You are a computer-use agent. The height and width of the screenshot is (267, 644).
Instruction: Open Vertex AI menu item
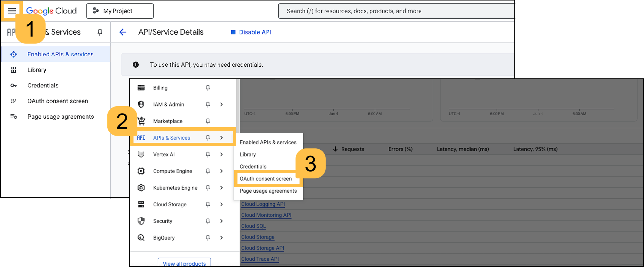point(164,154)
